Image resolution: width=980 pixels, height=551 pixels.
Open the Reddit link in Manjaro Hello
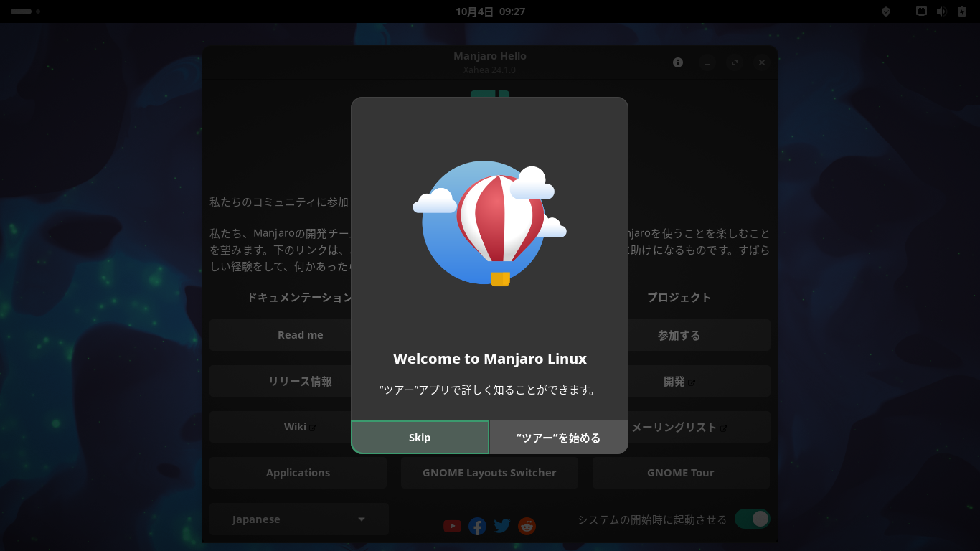point(527,526)
